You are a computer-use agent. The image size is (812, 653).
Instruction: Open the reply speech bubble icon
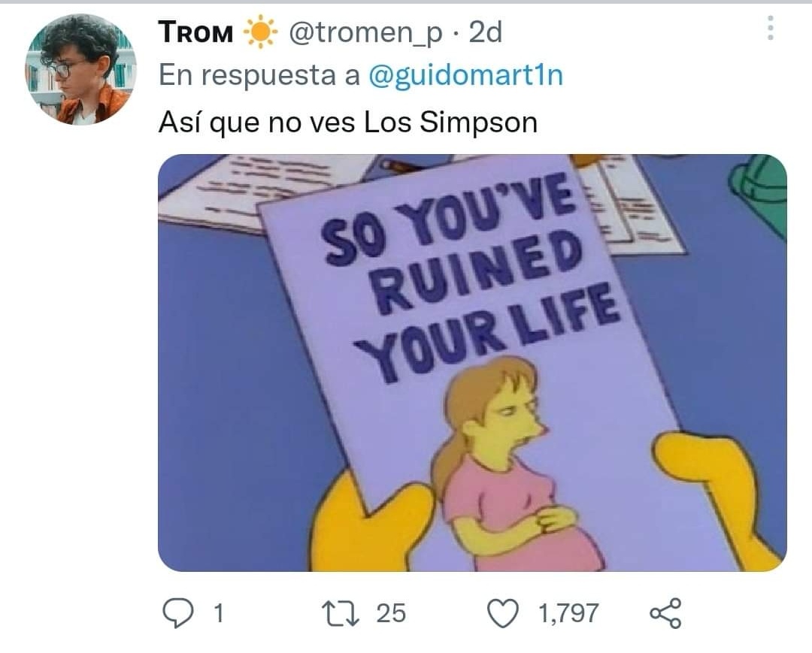coord(178,613)
